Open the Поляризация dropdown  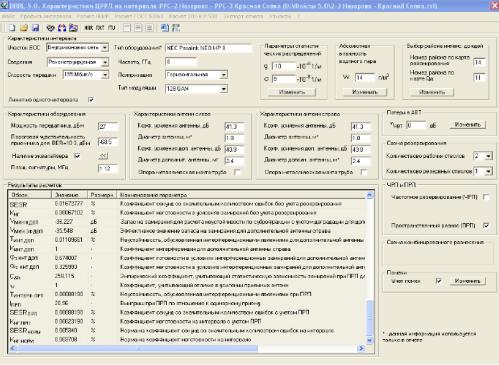pyautogui.click(x=224, y=75)
